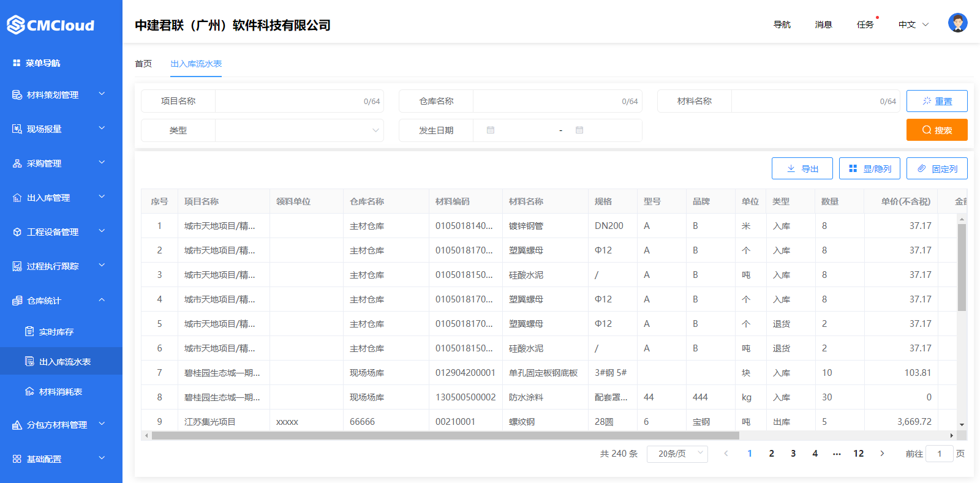This screenshot has height=483, width=980.
Task: Click the 菜单导航 grid icon
Action: 17,63
